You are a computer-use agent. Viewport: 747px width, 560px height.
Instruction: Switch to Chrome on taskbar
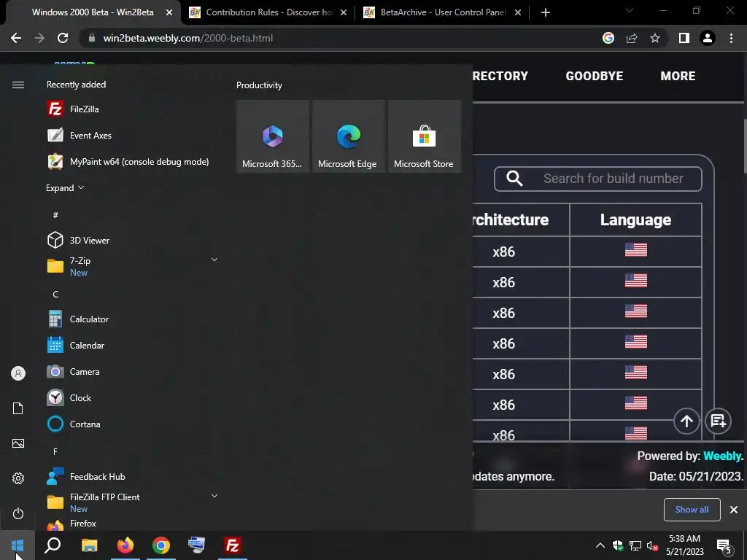click(x=161, y=545)
